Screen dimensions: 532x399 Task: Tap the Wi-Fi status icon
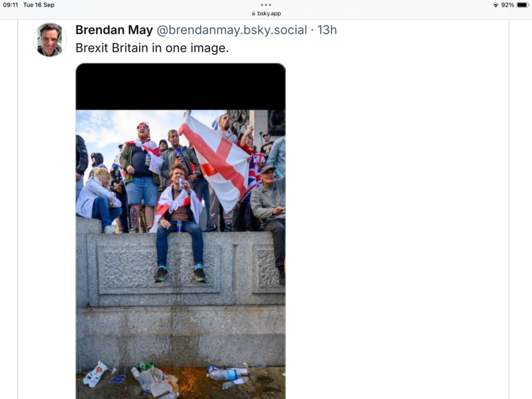click(x=495, y=5)
